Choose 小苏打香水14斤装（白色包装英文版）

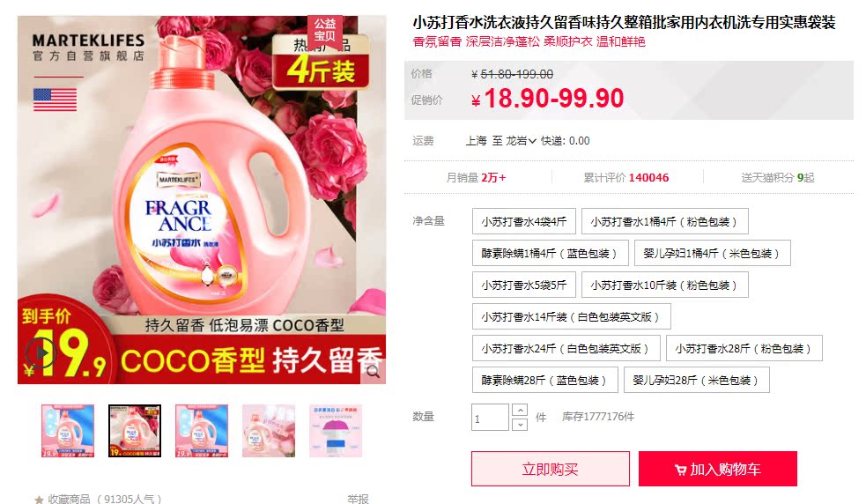(x=572, y=316)
